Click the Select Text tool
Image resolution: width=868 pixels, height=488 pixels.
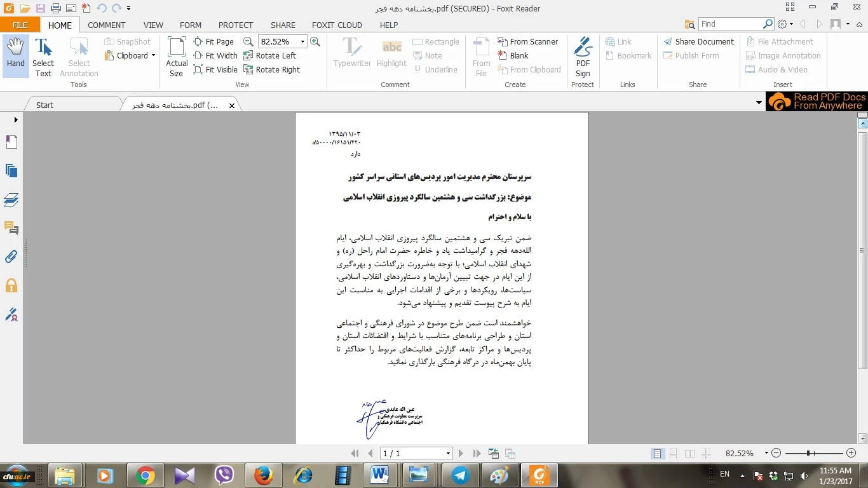[x=43, y=56]
